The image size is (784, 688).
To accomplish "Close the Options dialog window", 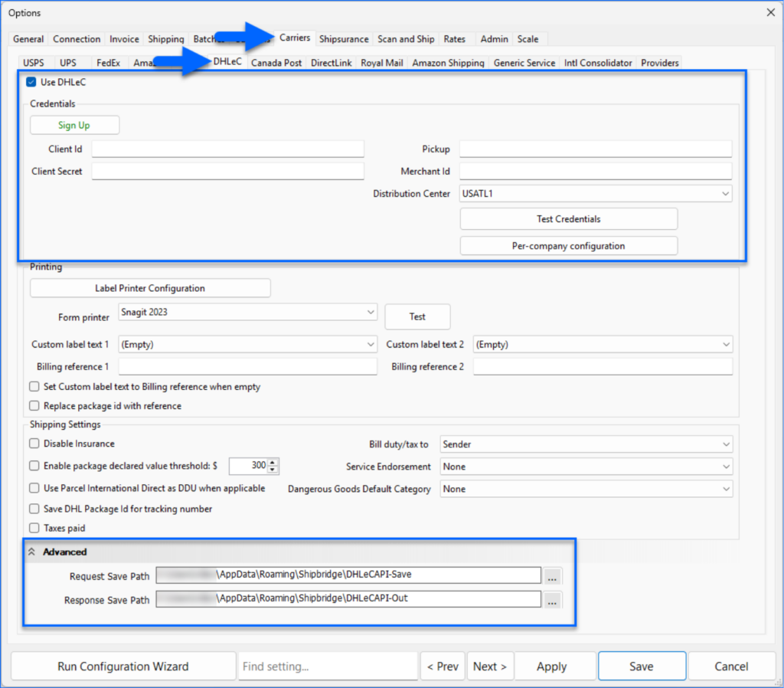I will pos(770,12).
